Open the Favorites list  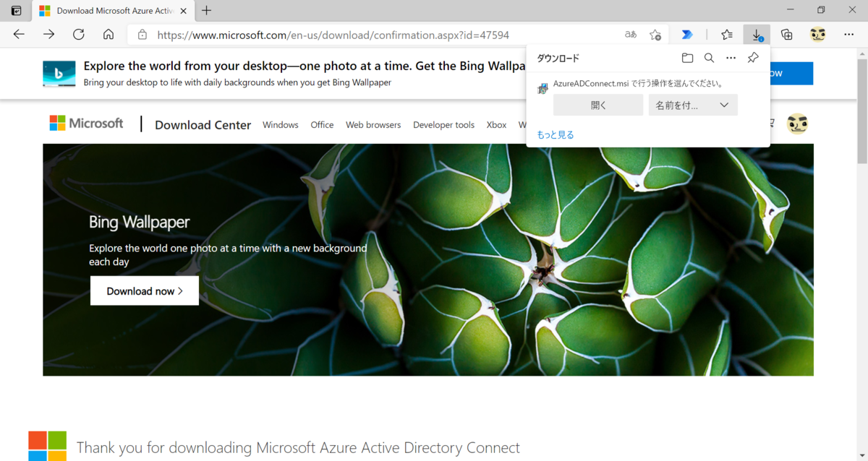[727, 34]
